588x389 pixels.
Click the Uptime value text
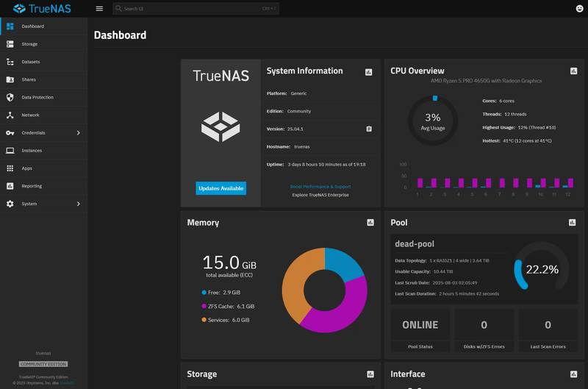click(326, 164)
